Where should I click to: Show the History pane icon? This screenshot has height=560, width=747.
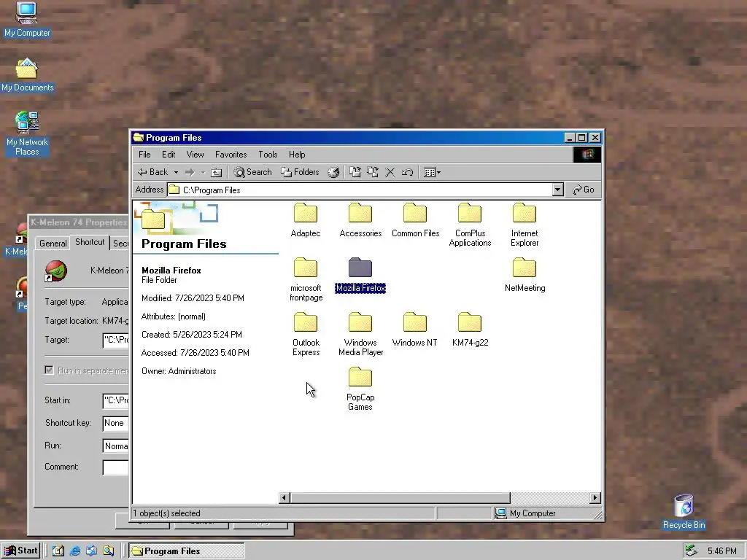(x=333, y=172)
